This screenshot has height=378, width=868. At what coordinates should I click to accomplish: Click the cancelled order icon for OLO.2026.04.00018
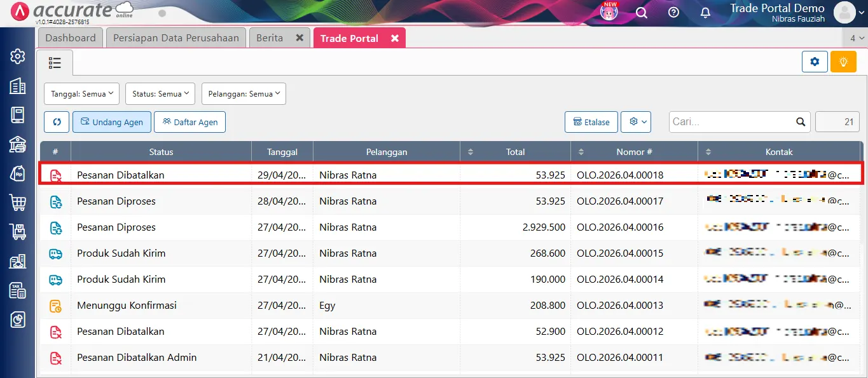click(56, 175)
